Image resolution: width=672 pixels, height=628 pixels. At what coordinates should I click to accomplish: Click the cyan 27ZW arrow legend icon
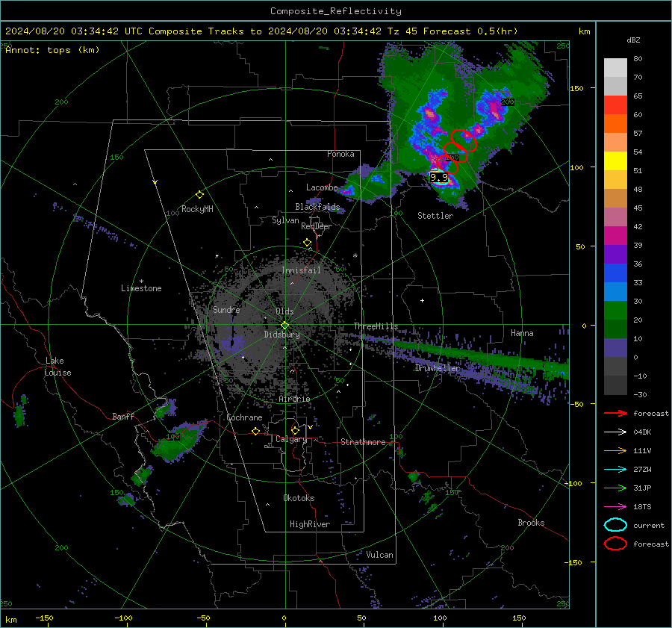[615, 470]
